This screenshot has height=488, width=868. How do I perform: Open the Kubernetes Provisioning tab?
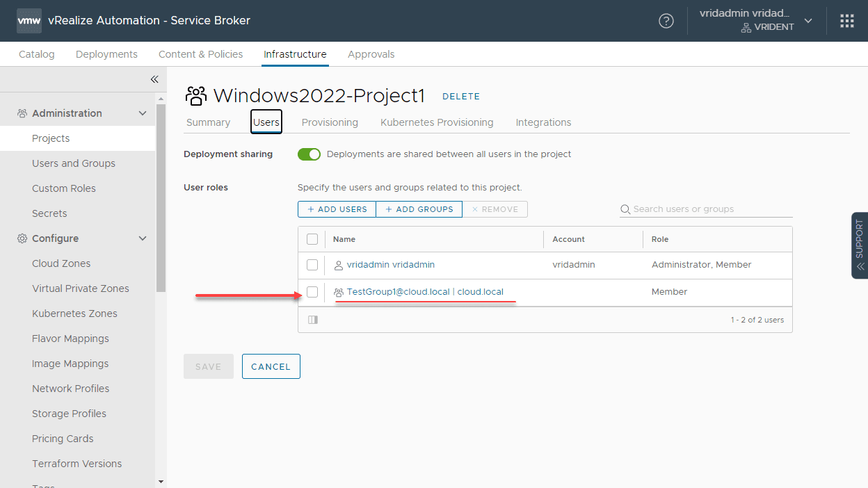(x=437, y=122)
